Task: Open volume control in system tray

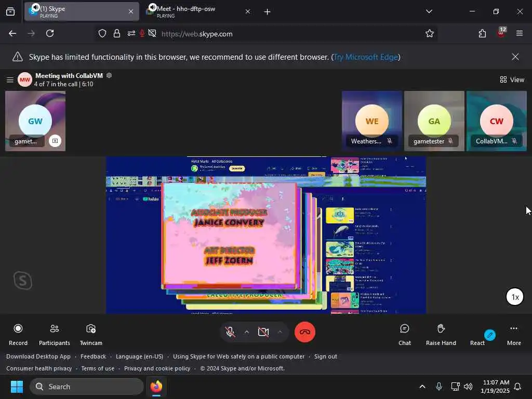Action: click(x=468, y=387)
